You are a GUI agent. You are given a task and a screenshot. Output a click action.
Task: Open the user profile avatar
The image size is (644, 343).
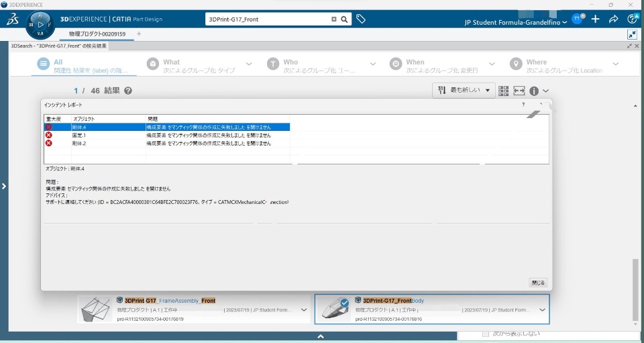tap(577, 19)
